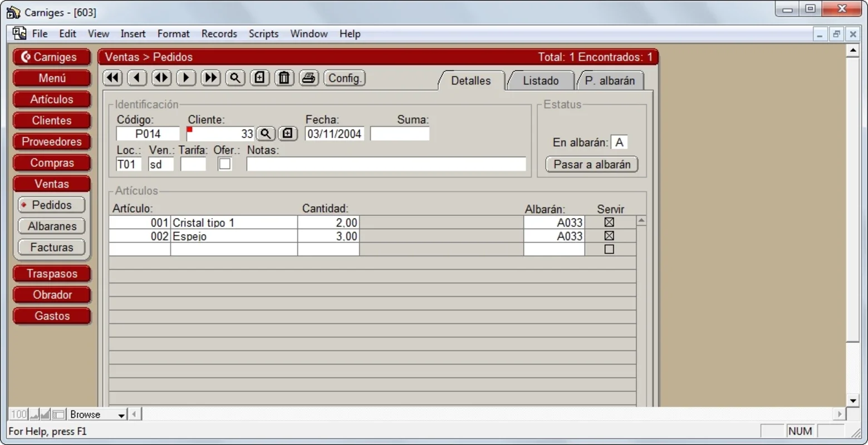The height and width of the screenshot is (445, 868).
Task: Switch to the Detalles tab
Action: click(x=471, y=81)
